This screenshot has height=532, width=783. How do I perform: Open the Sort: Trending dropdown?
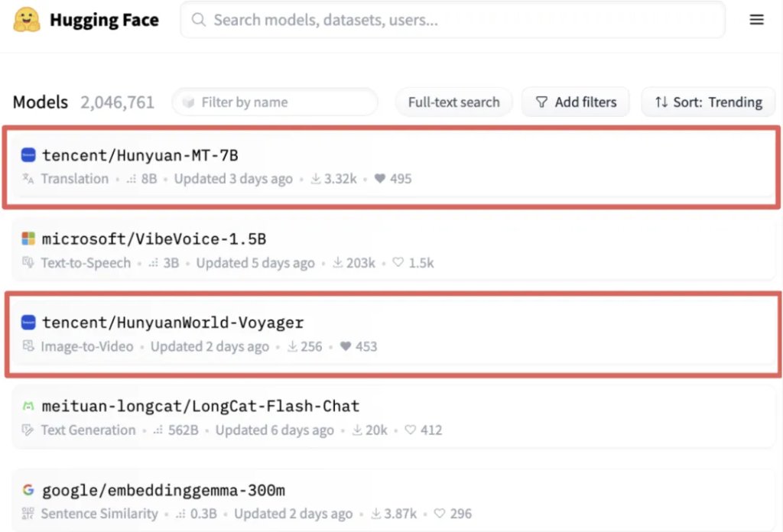pos(708,102)
